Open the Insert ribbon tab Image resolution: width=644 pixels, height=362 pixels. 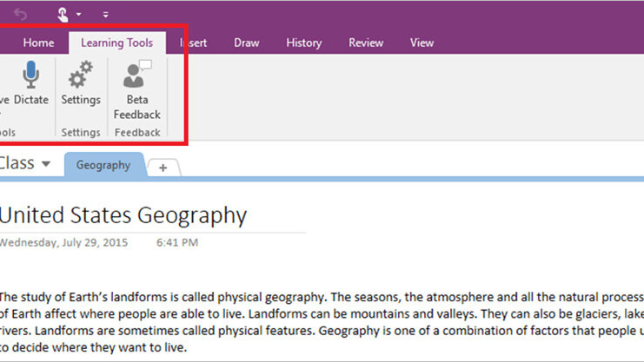(193, 43)
